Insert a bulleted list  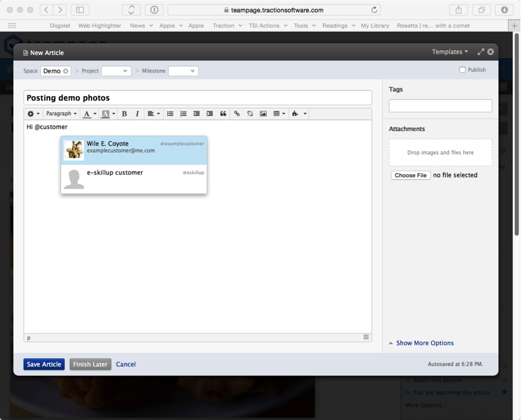click(170, 114)
